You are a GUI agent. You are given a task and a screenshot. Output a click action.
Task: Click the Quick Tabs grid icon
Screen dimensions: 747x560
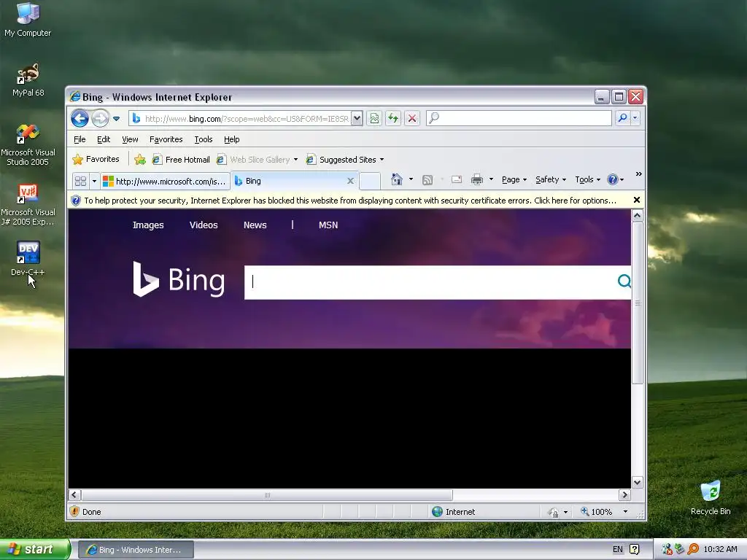(x=80, y=181)
